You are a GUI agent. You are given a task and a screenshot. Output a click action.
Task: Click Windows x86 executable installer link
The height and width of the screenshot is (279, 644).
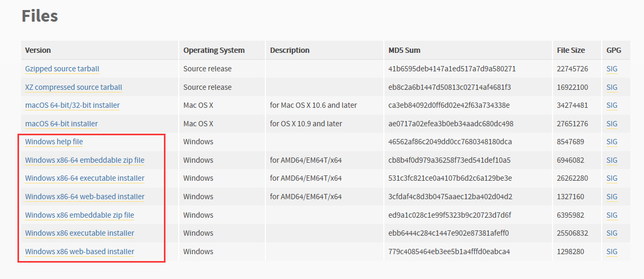click(79, 233)
